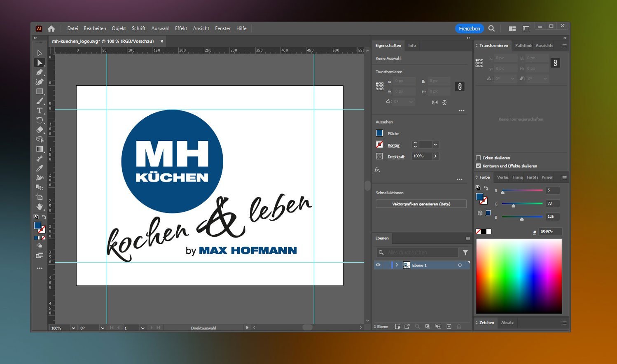Open search with the magnifier icon
617x364 pixels.
coord(491,28)
